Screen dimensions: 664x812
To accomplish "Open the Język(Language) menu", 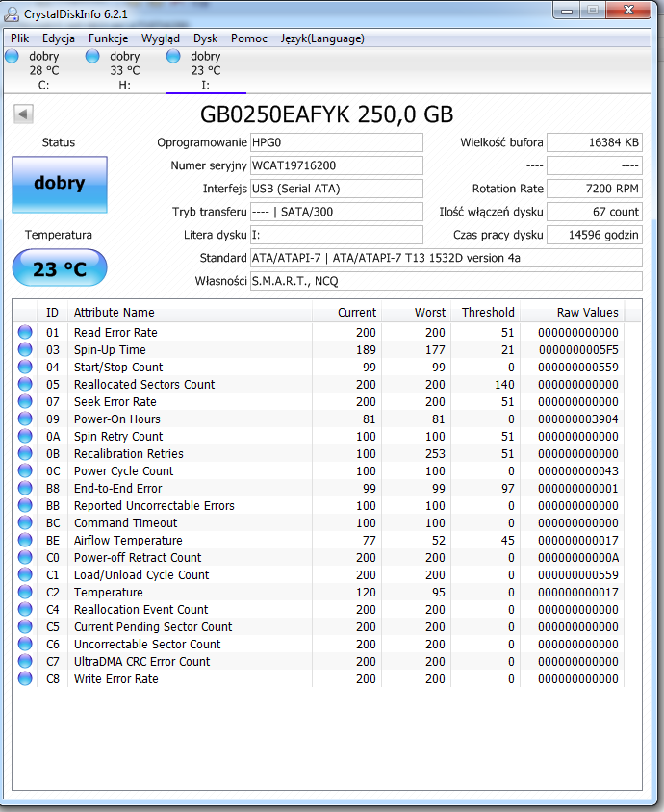I will [322, 38].
